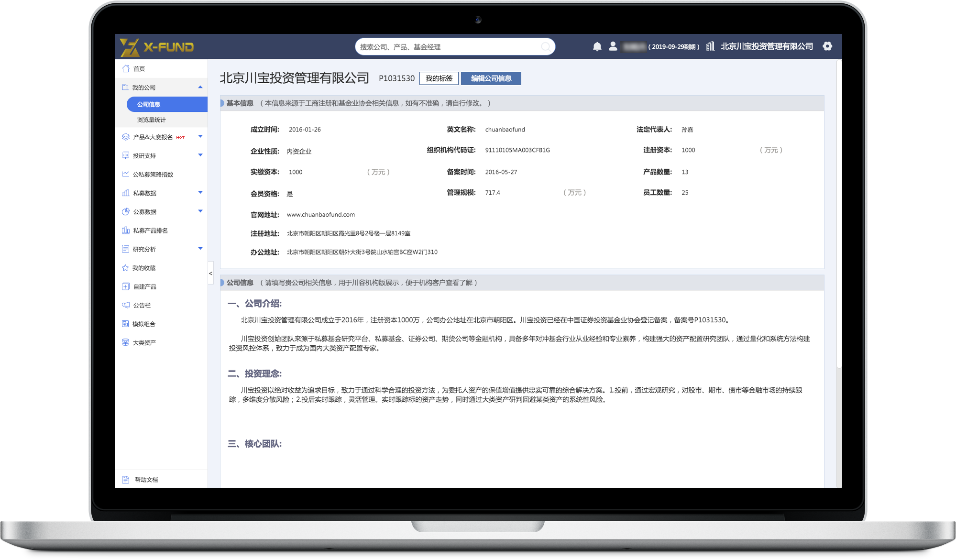
Task: Click the 一、公司介绍 heading
Action: (x=255, y=304)
